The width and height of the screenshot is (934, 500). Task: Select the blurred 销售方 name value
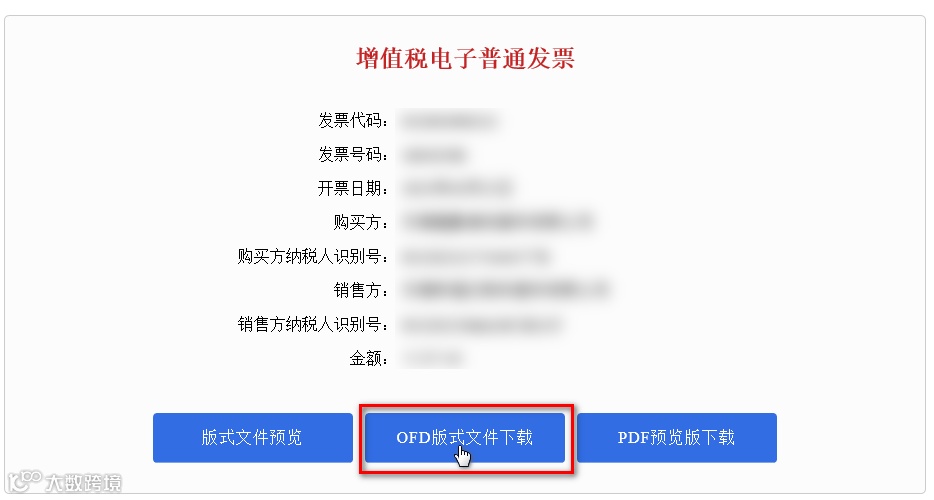click(x=505, y=290)
